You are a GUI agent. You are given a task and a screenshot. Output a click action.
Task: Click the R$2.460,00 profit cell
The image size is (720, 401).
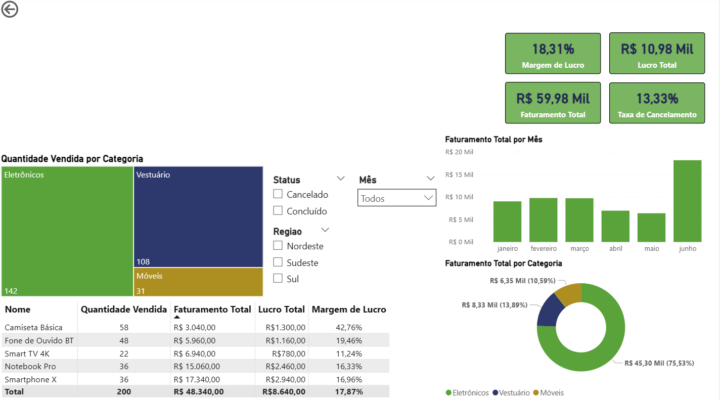[285, 367]
